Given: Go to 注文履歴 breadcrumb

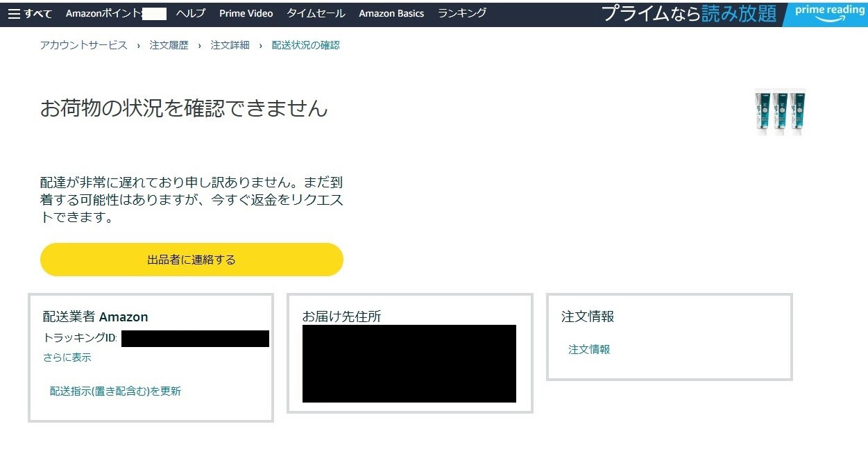Looking at the screenshot, I should pyautogui.click(x=169, y=45).
